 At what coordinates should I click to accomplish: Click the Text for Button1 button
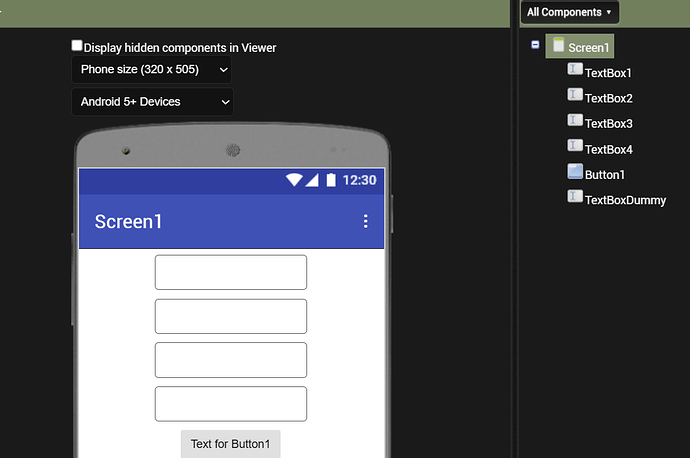click(231, 444)
